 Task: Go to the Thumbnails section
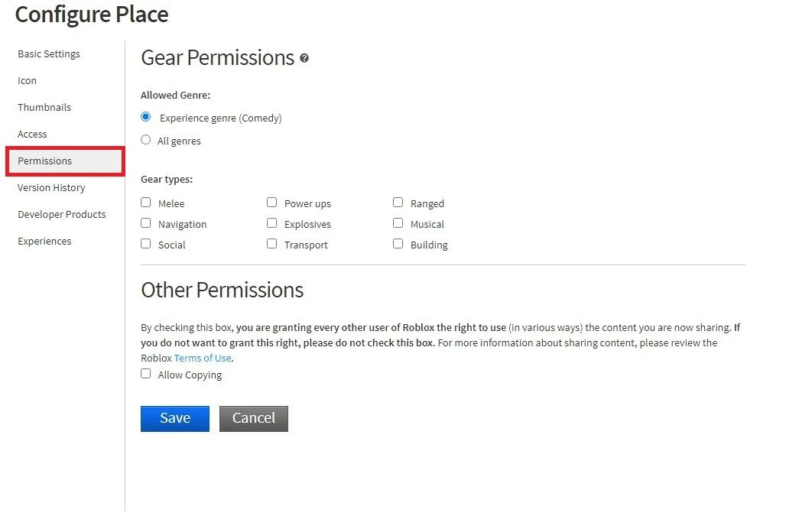click(x=44, y=107)
